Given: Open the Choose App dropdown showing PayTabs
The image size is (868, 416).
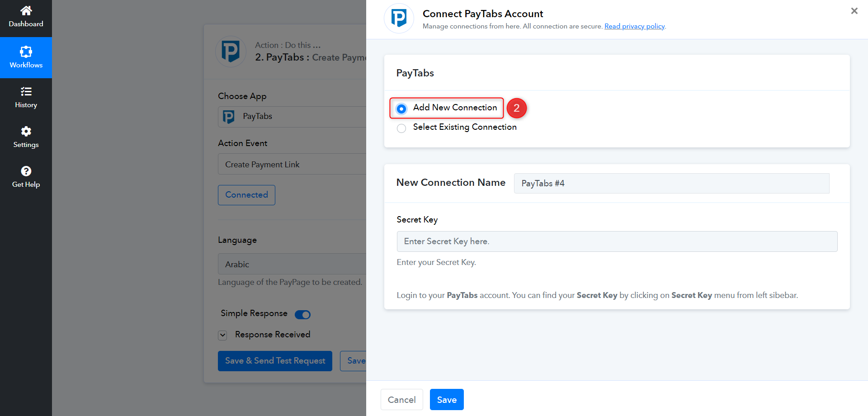Looking at the screenshot, I should click(292, 117).
